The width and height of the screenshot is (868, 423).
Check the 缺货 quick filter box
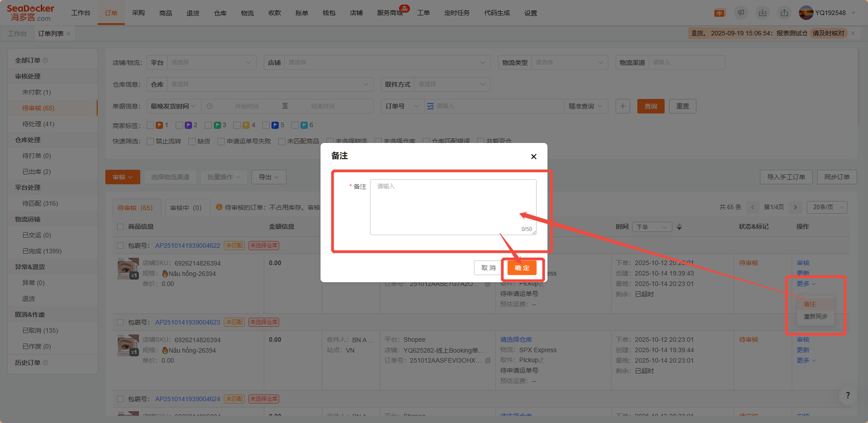pyautogui.click(x=192, y=142)
